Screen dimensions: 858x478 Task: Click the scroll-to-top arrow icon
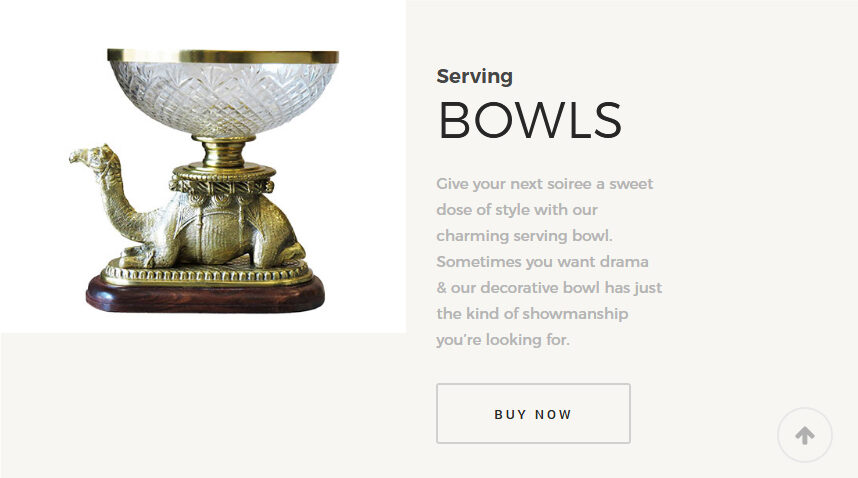pyautogui.click(x=805, y=436)
